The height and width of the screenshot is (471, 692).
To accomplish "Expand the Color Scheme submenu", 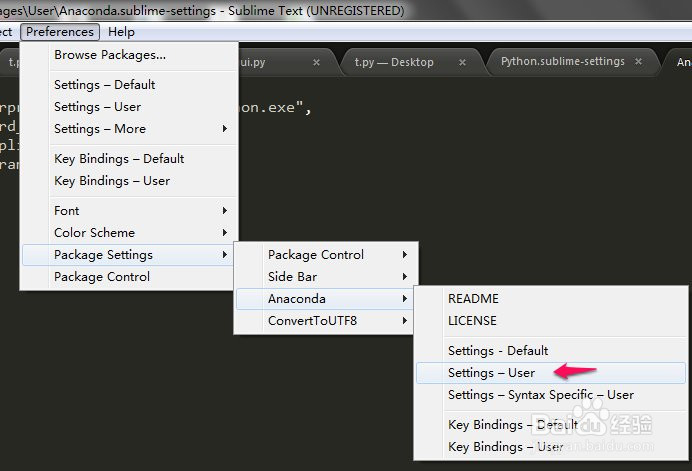I will click(x=128, y=233).
